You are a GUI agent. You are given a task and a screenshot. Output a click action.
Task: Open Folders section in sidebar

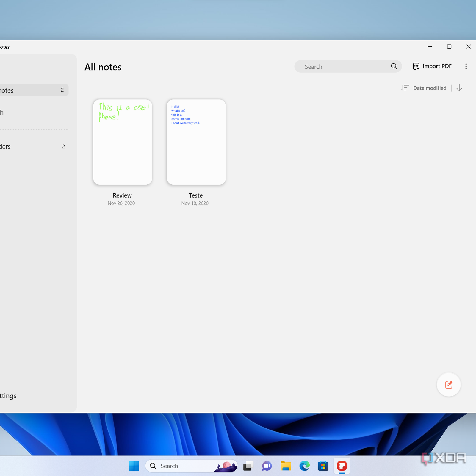click(x=30, y=146)
